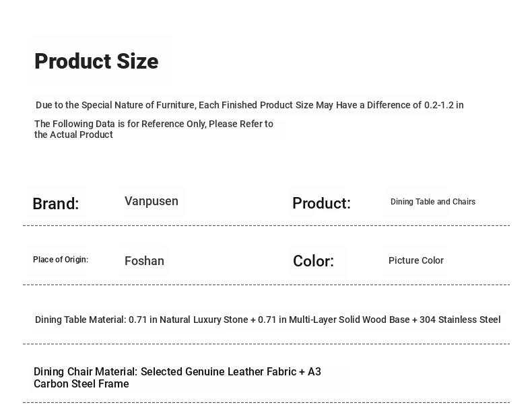532x407 pixels.
Task: Click the Brand: label
Action: coord(55,204)
